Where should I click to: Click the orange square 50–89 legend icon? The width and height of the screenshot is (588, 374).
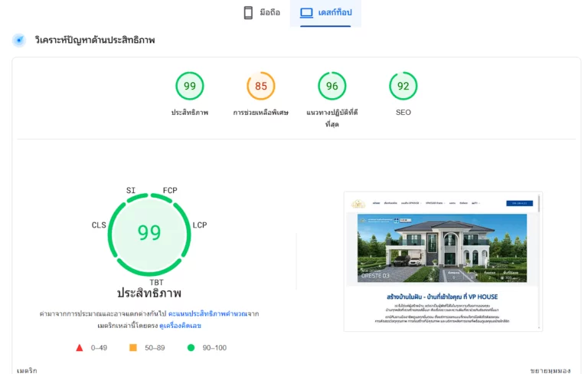[x=133, y=348]
